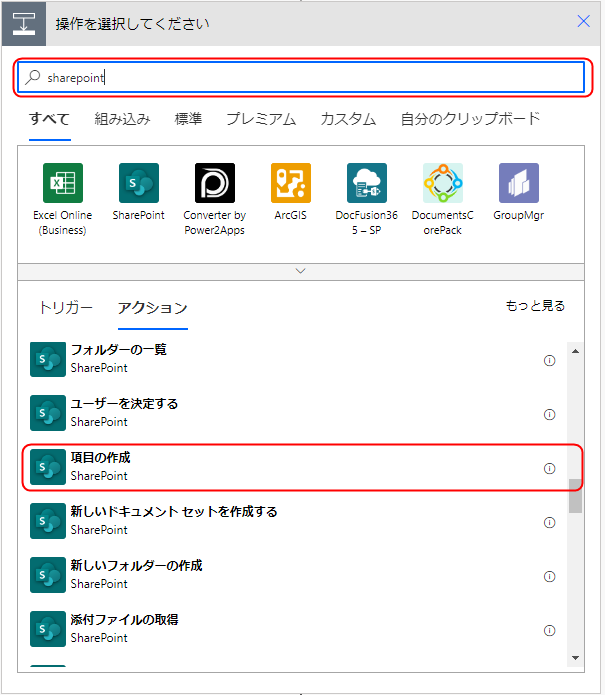Choose the Converter by Power2Apps connector

click(x=215, y=183)
